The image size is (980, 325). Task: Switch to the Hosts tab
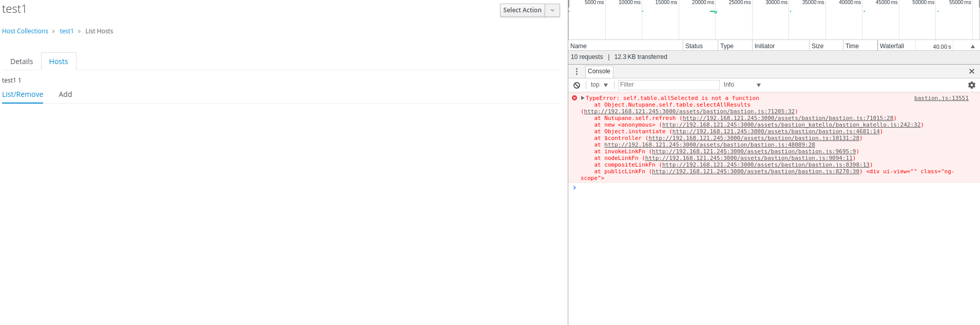click(59, 62)
